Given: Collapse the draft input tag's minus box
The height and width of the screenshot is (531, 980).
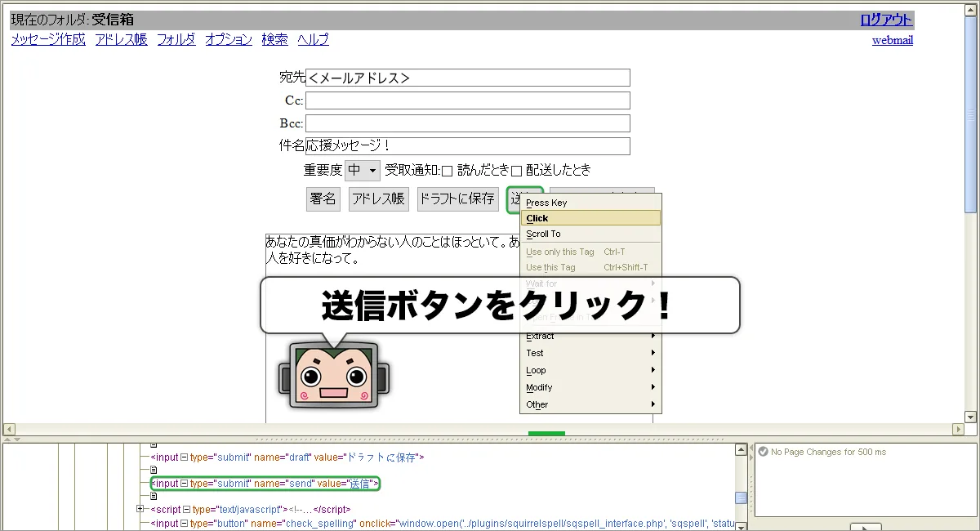Looking at the screenshot, I should (x=184, y=457).
